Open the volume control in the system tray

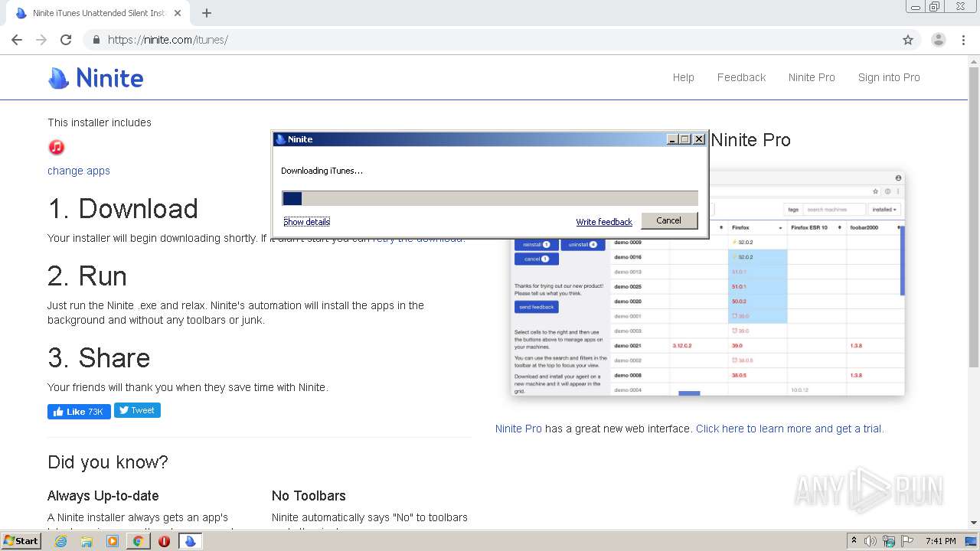click(x=871, y=541)
